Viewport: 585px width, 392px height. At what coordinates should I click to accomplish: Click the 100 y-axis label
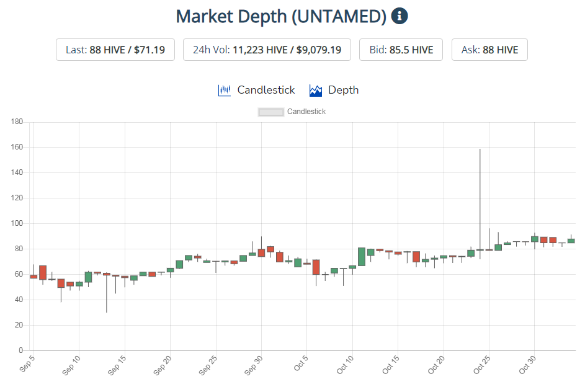(17, 223)
